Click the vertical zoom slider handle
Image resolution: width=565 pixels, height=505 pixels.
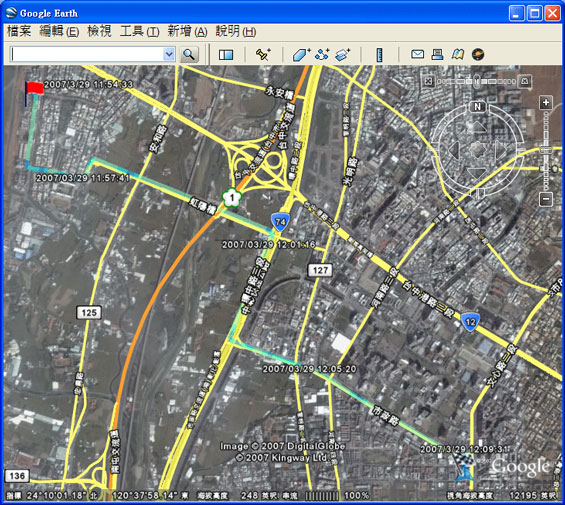tap(546, 150)
